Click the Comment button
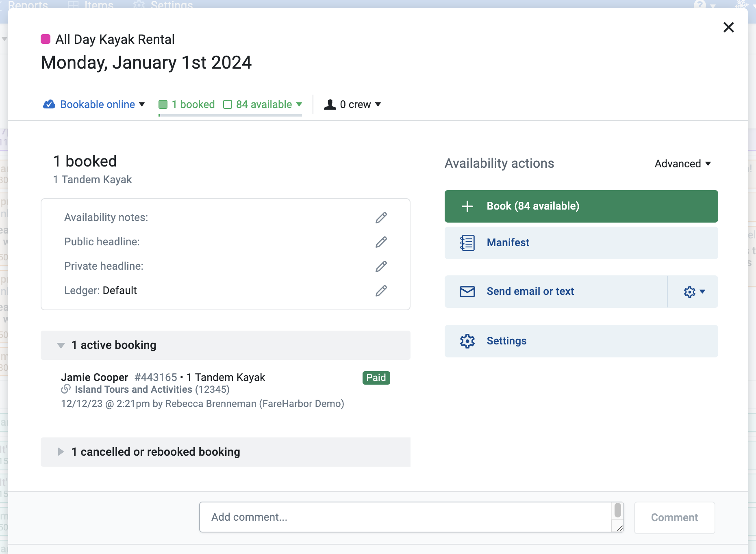The width and height of the screenshot is (756, 554). [x=675, y=517]
